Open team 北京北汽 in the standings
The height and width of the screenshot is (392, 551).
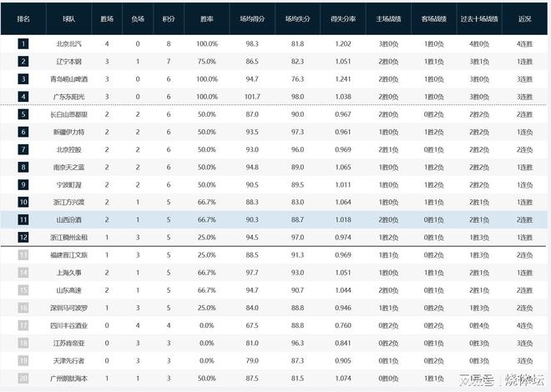point(70,43)
